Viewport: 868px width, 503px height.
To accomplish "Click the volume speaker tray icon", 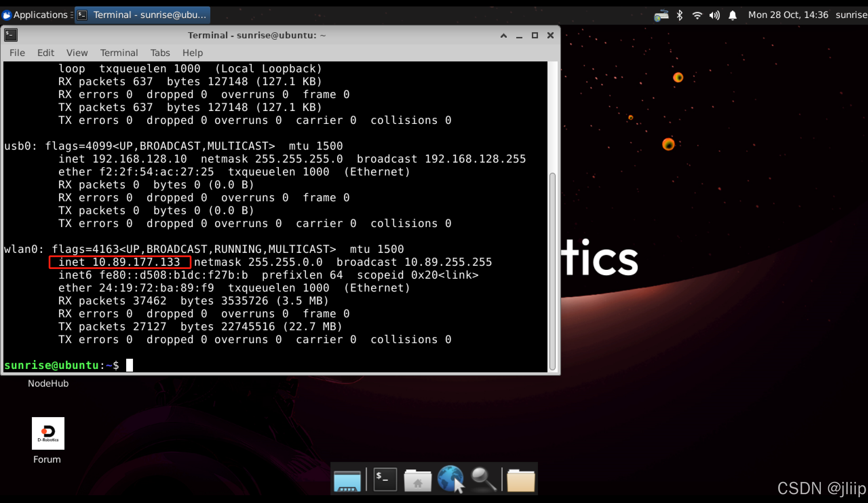I will coord(714,15).
